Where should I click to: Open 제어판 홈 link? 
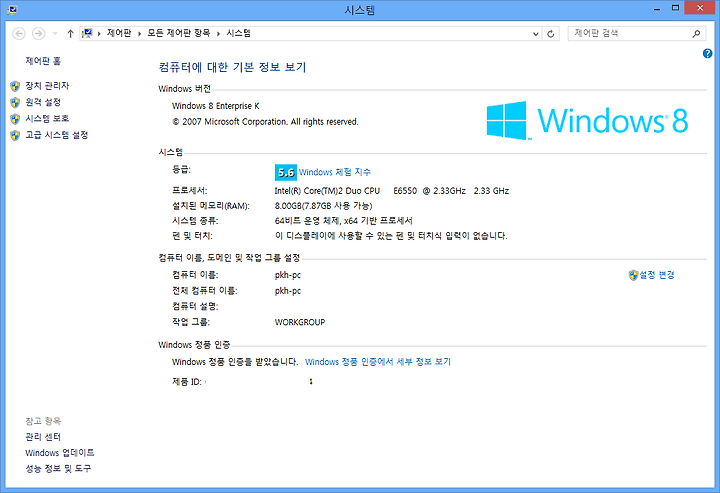tap(43, 61)
